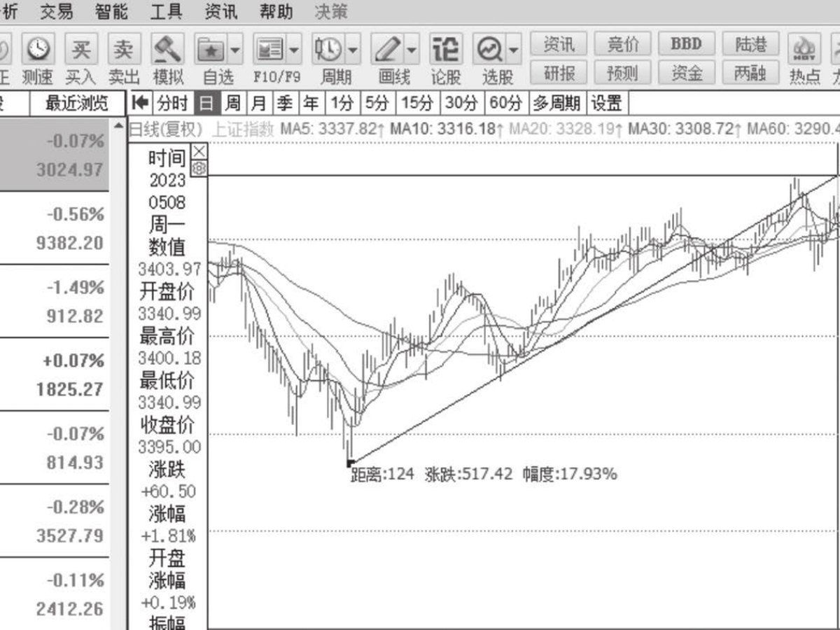Screen dimensions: 840x630
Task: Select list row showing 3527.79
Action: [55, 521]
